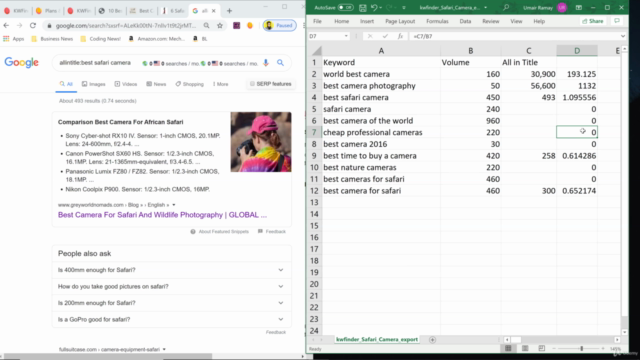Open the Data ribbon tab
This screenshot has width=640, height=360.
[465, 21]
